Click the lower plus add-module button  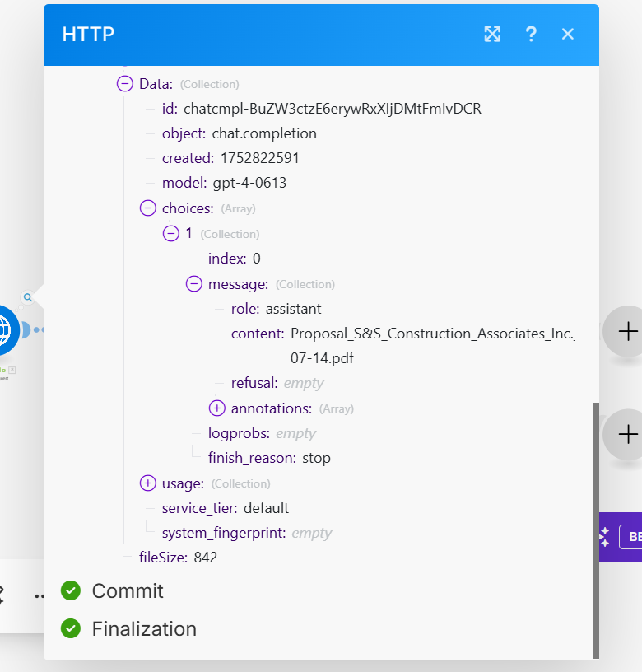(627, 433)
